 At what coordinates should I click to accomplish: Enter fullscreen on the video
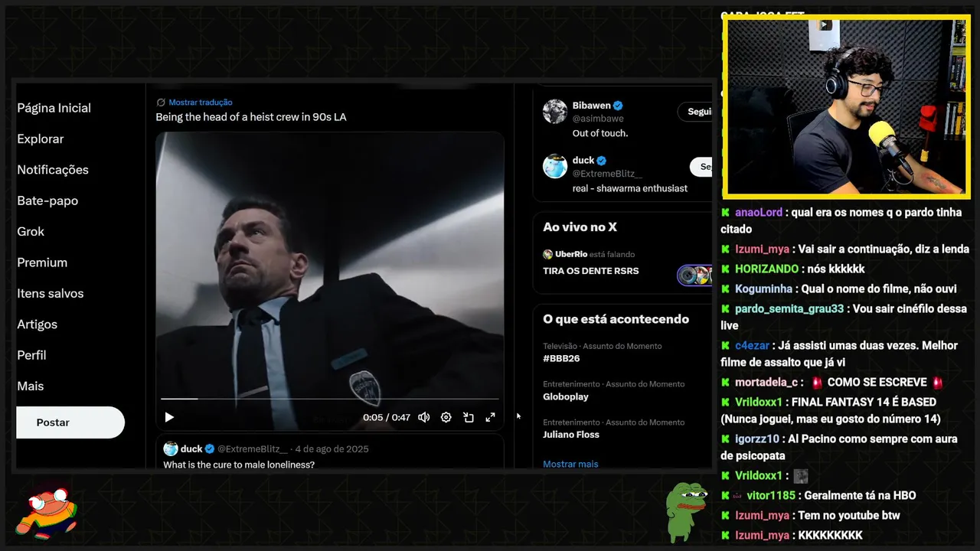[x=491, y=417]
